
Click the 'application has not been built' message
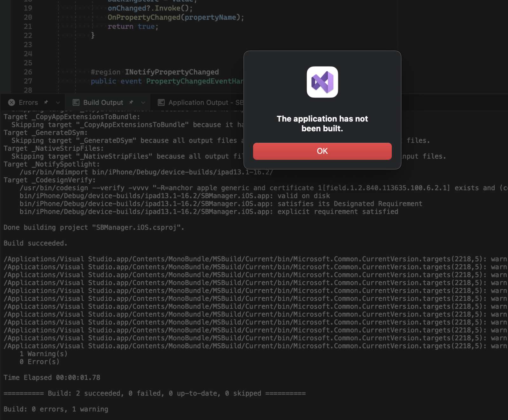point(322,123)
